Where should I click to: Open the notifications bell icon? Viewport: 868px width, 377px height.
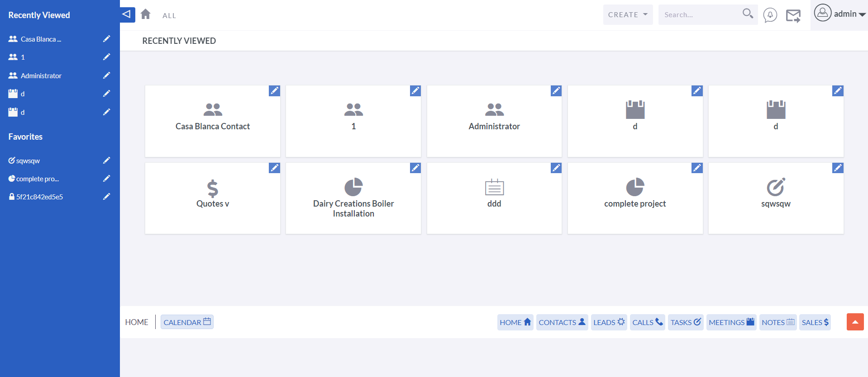[770, 15]
